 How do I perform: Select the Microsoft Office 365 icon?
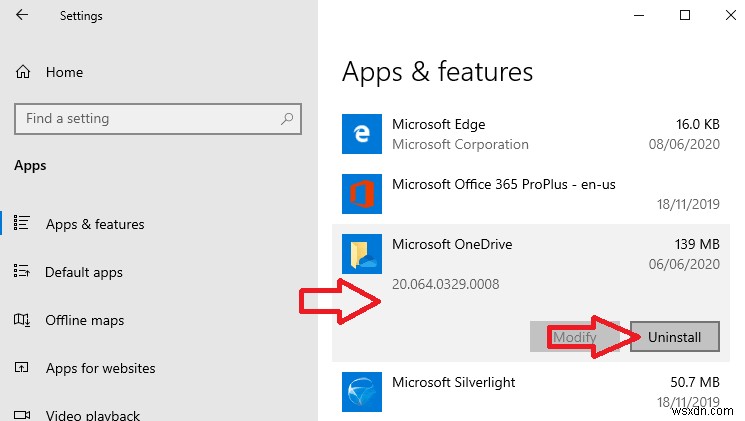pyautogui.click(x=362, y=194)
